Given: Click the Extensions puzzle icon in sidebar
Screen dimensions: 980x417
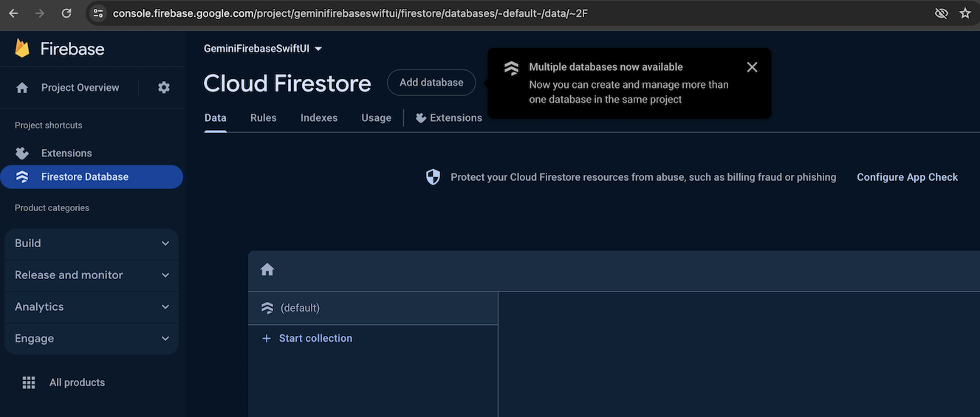Looking at the screenshot, I should click(x=22, y=153).
